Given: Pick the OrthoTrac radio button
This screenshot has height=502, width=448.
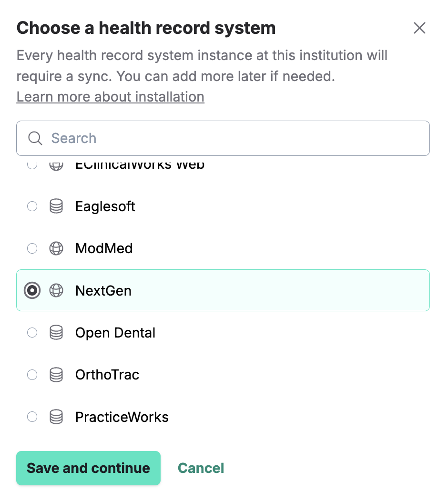Looking at the screenshot, I should 32,375.
